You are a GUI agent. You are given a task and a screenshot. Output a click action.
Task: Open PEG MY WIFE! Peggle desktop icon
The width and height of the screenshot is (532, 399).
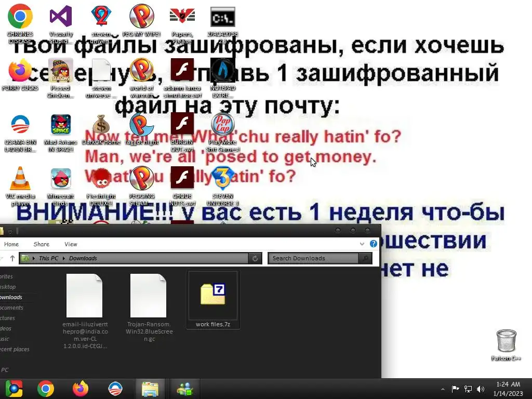point(142,16)
